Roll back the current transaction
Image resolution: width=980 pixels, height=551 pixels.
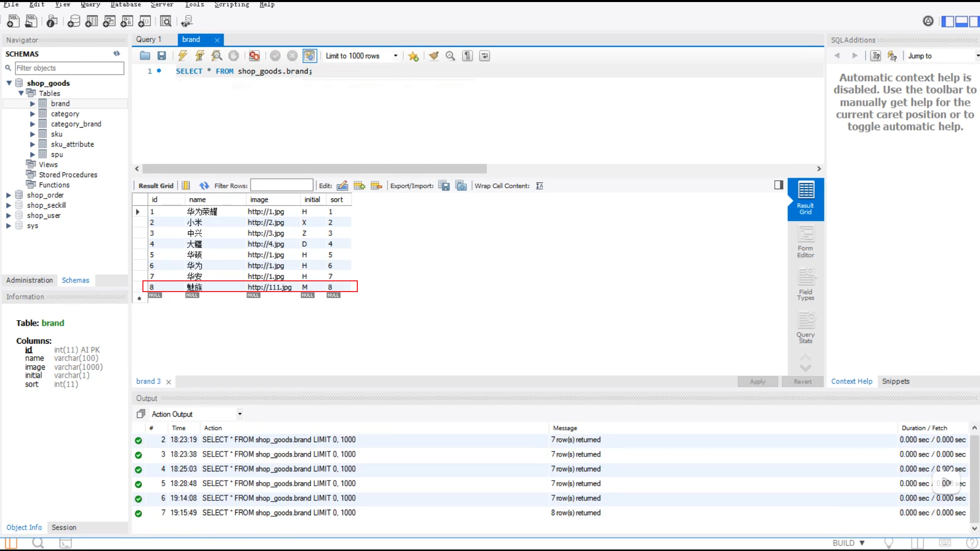[292, 56]
